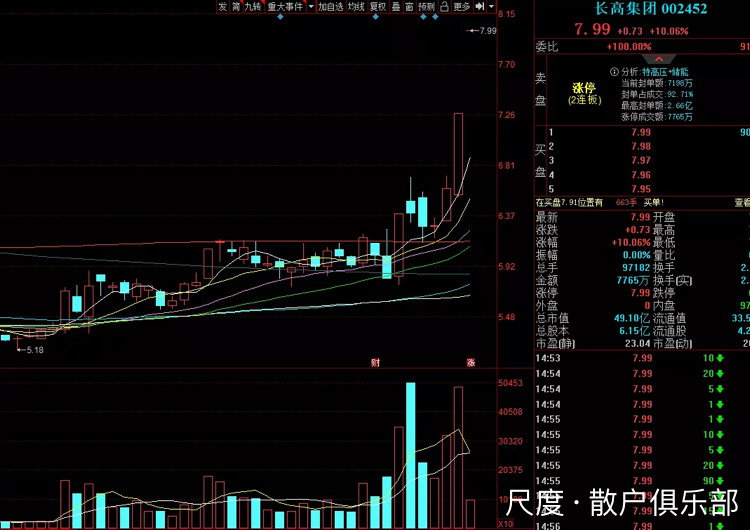Click the 总手 97182 value
The width and height of the screenshot is (750, 530).
click(636, 267)
